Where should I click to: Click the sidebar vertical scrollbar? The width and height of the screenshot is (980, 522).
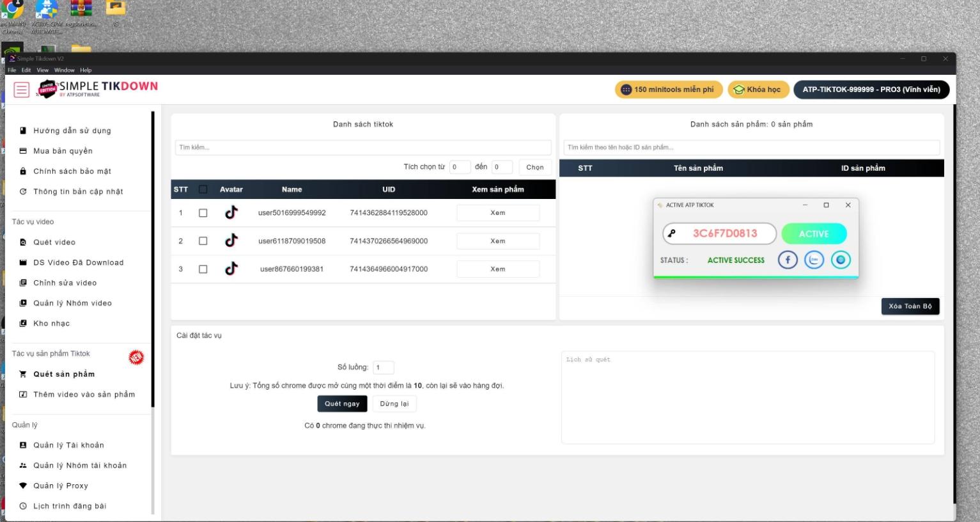coord(153,256)
